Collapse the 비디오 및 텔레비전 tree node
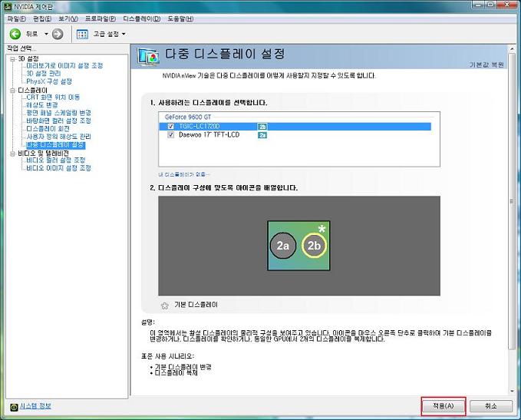The image size is (521, 420). [12, 154]
